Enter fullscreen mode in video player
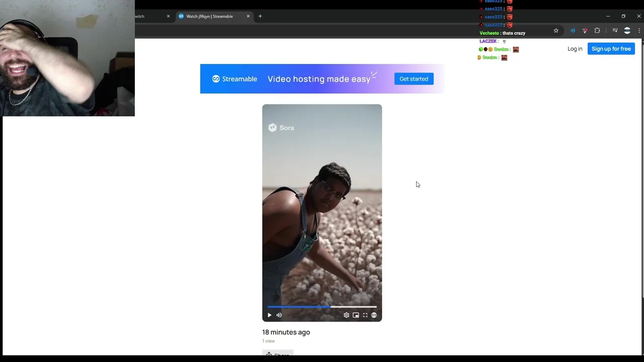This screenshot has width=644, height=362. pyautogui.click(x=365, y=315)
